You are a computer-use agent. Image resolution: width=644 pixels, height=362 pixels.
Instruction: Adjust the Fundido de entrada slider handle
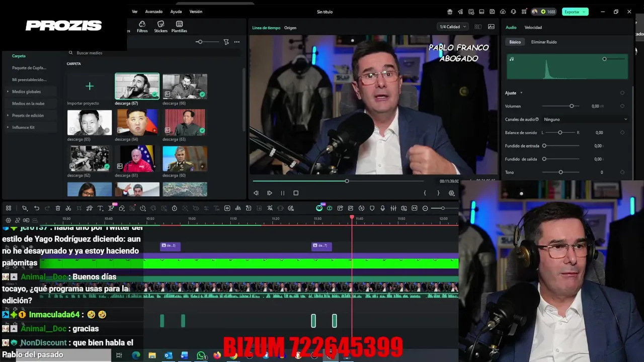pos(544,146)
